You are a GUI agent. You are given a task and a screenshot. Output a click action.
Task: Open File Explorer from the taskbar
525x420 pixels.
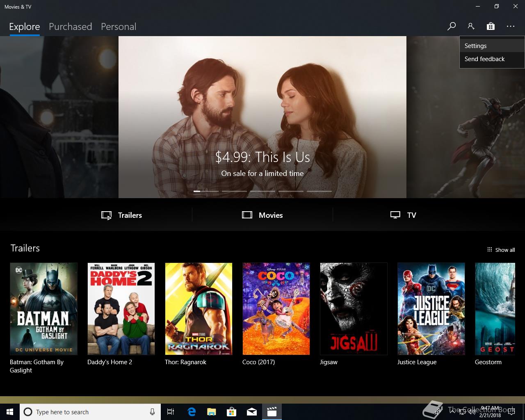point(212,412)
